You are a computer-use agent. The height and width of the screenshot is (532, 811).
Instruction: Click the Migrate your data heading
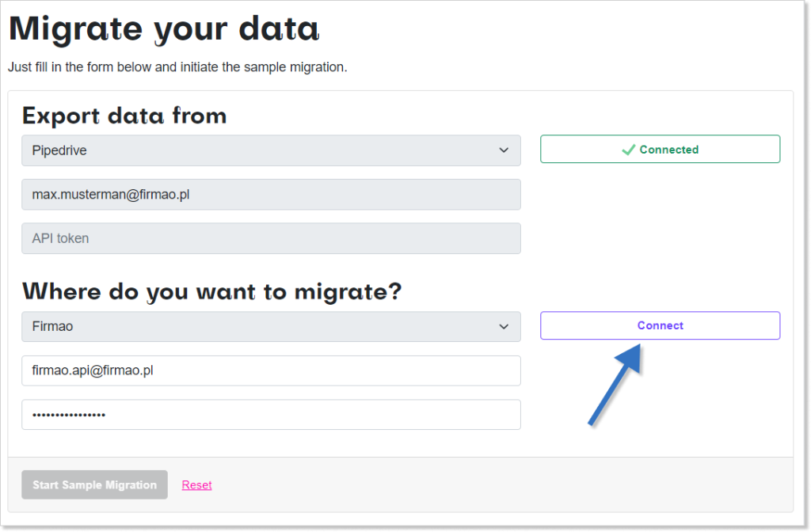click(x=164, y=29)
